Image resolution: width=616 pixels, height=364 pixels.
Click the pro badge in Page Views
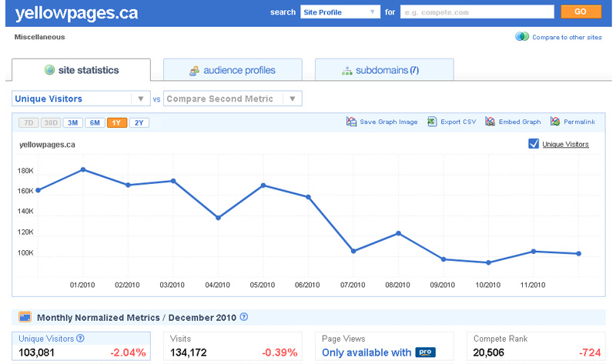[x=425, y=352]
